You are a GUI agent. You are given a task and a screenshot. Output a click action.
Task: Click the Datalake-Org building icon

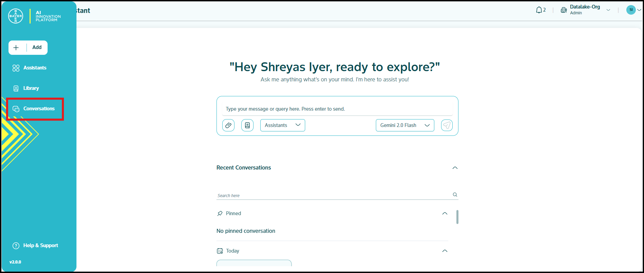pos(563,10)
